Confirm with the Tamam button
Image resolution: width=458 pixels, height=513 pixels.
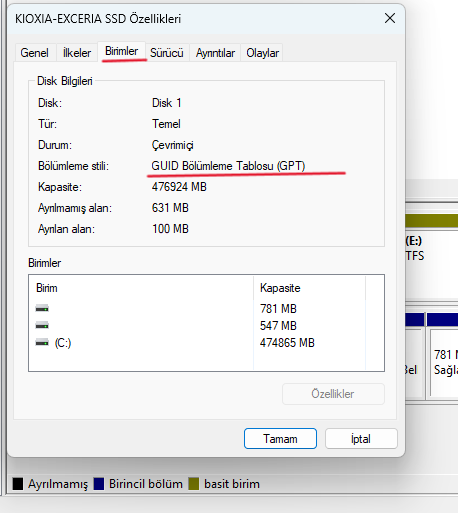tap(280, 439)
